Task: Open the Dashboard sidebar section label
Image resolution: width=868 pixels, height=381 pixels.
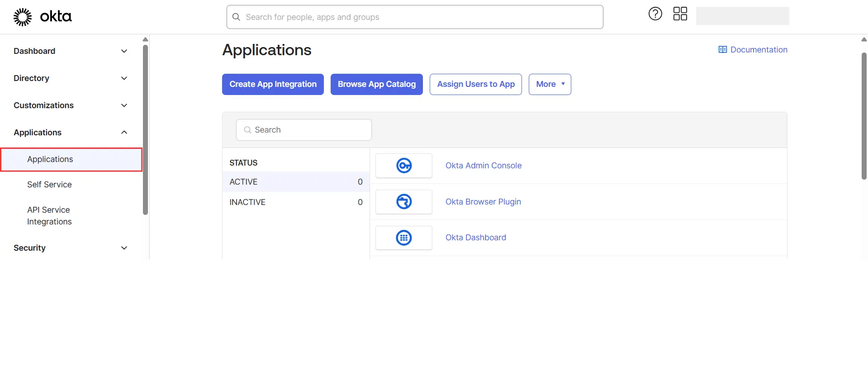Action: 34,51
